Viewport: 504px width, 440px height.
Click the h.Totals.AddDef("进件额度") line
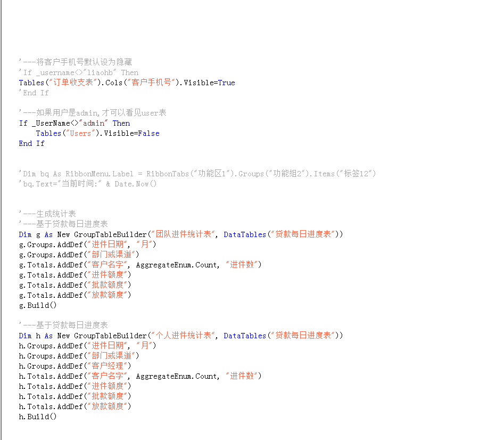(x=75, y=386)
